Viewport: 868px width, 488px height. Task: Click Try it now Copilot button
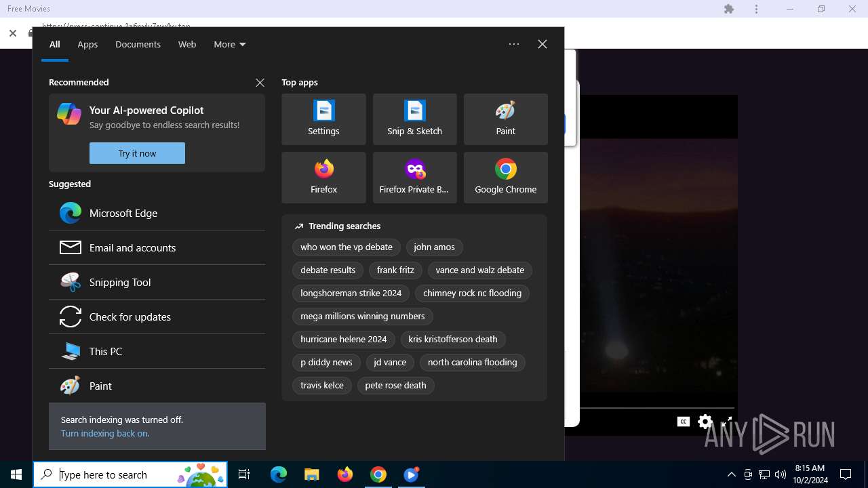(137, 153)
